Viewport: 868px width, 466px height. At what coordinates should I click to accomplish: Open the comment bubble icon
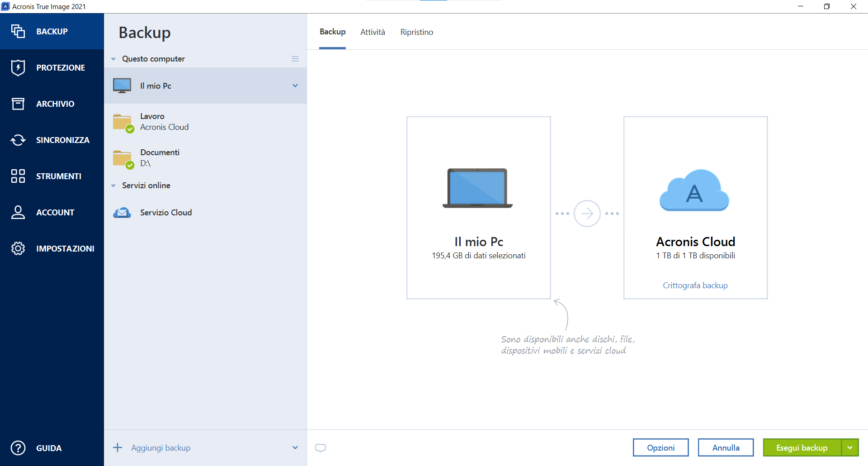(321, 448)
